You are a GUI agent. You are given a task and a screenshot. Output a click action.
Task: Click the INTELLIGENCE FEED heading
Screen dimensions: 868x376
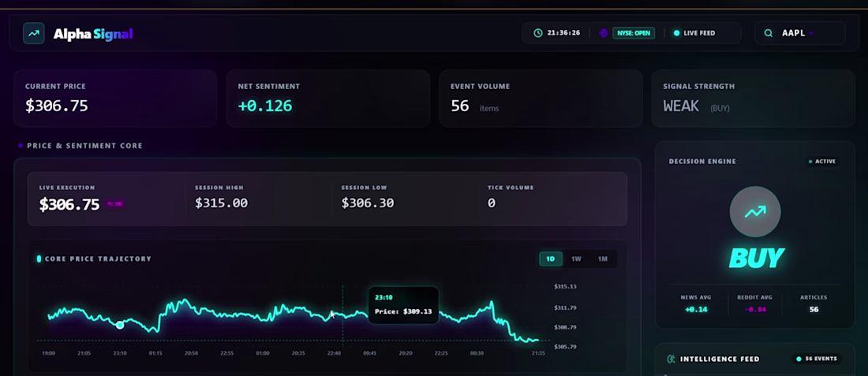(x=720, y=359)
